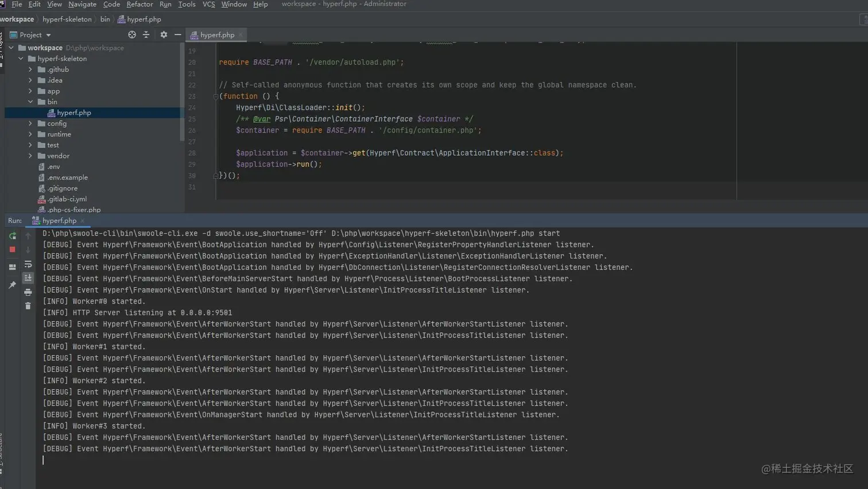This screenshot has width=868, height=489.
Task: Open the VCS menu
Action: coord(208,4)
